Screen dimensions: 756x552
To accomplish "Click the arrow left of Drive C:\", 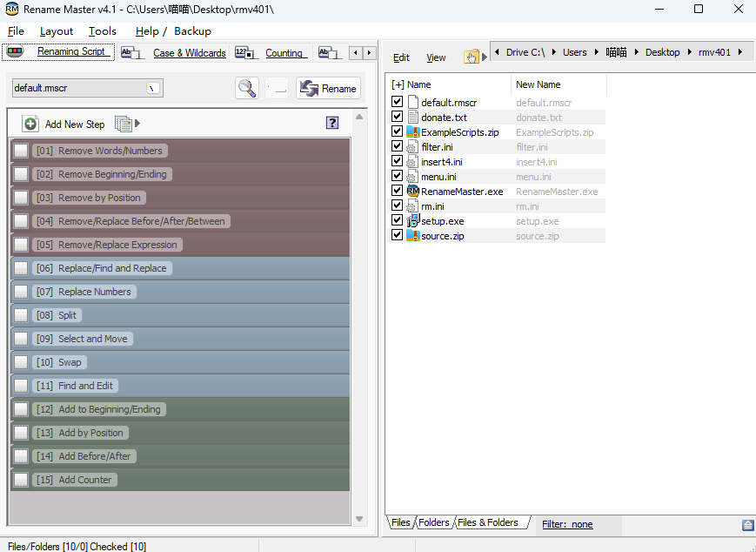I will (497, 52).
